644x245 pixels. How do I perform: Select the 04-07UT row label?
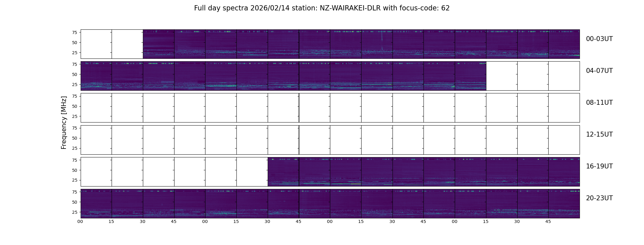[599, 71]
